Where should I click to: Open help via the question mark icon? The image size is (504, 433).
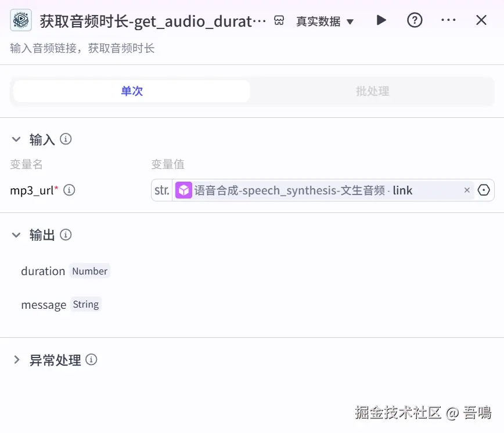click(x=415, y=20)
